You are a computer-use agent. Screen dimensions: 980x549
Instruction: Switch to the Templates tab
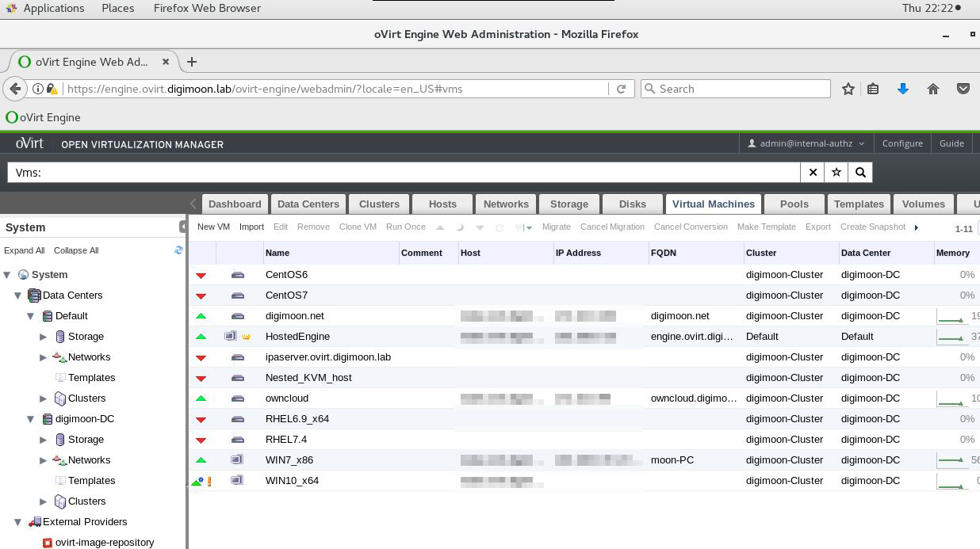pos(859,204)
